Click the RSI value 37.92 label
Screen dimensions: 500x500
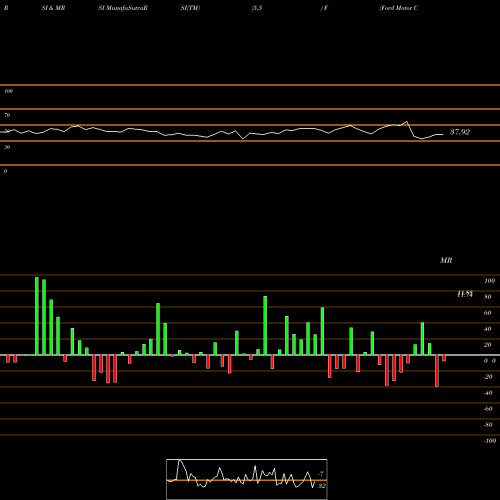tap(460, 132)
